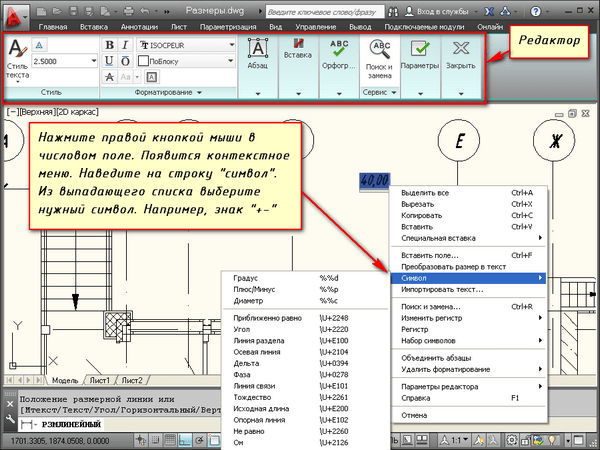
Task: Open the ПоБлоку color dropdown
Action: tap(231, 61)
